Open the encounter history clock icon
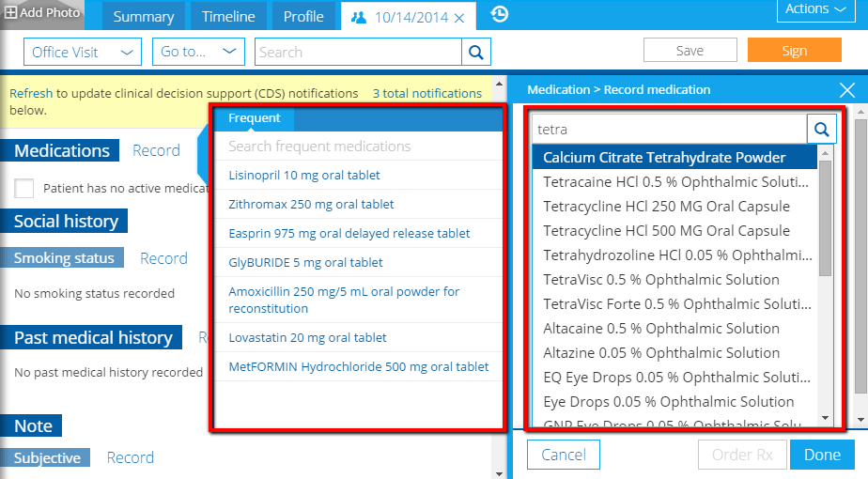Viewport: 868px width, 479px height. pyautogui.click(x=500, y=14)
